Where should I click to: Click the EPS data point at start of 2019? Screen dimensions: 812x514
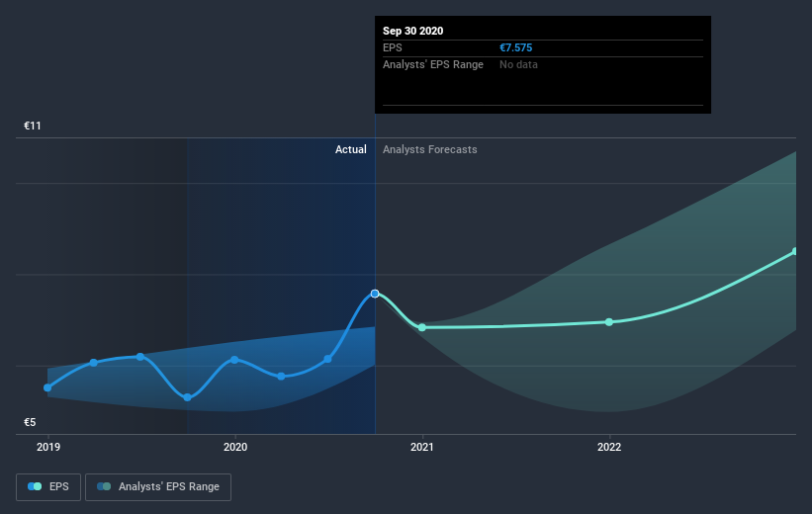(47, 387)
